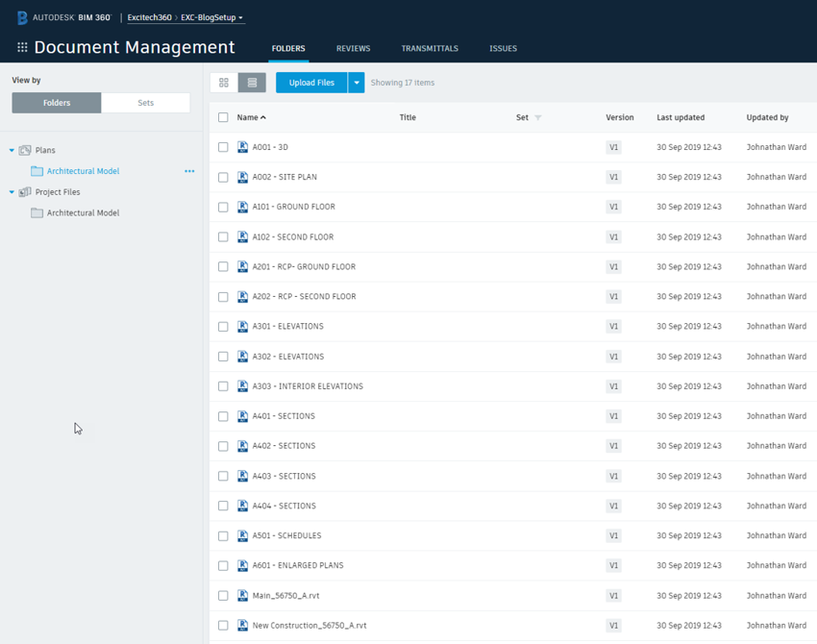Collapse the Project Files folder tree

click(12, 192)
